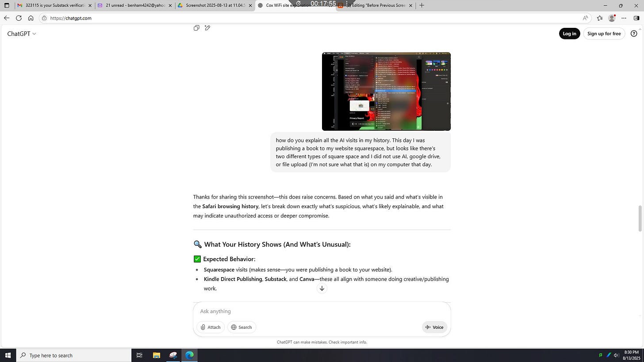Click the green tray icon

pyautogui.click(x=600, y=355)
